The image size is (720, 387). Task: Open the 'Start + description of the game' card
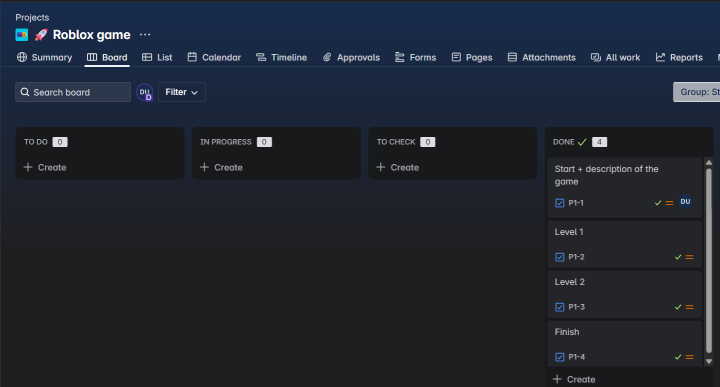coord(624,187)
